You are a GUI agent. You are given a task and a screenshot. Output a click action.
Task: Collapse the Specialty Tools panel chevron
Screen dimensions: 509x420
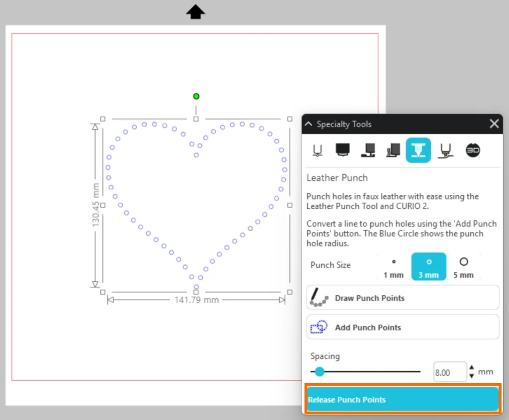coord(309,124)
